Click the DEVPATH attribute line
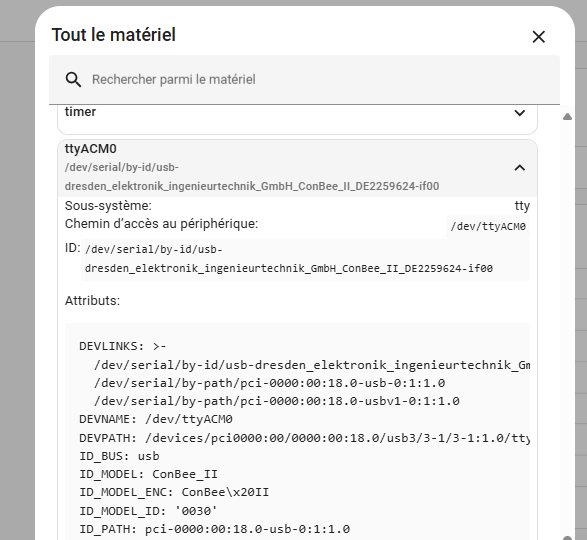The image size is (587, 540). pos(304,438)
